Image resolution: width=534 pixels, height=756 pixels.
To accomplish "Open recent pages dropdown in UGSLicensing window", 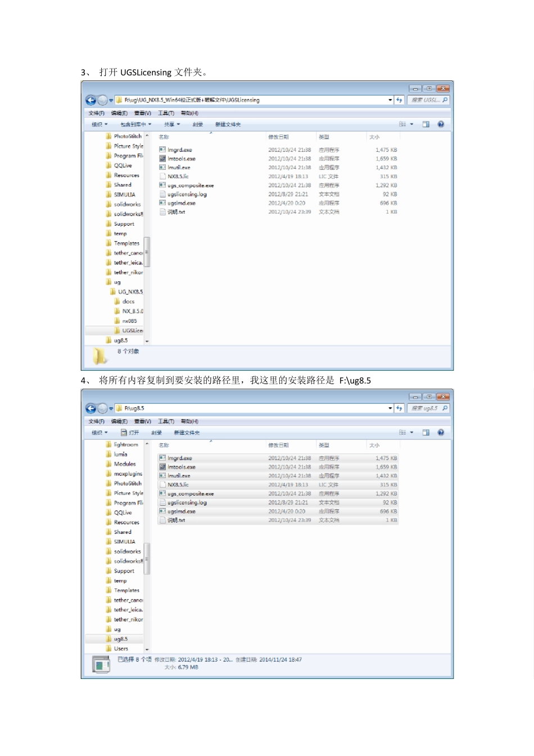I will click(111, 101).
